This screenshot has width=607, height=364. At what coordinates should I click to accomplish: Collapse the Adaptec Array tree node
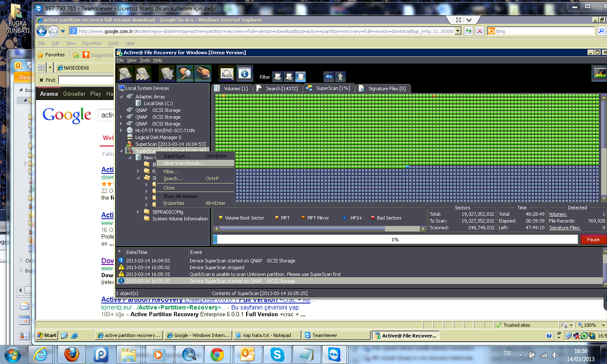point(121,97)
